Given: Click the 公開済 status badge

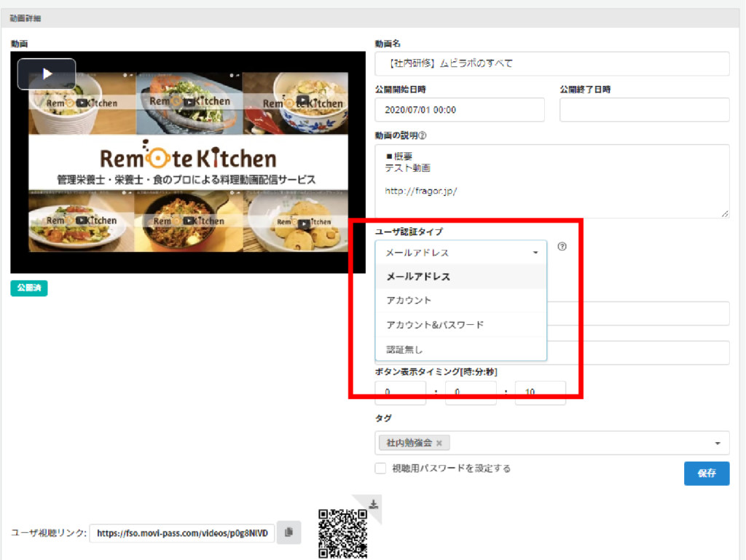Looking at the screenshot, I should point(29,288).
